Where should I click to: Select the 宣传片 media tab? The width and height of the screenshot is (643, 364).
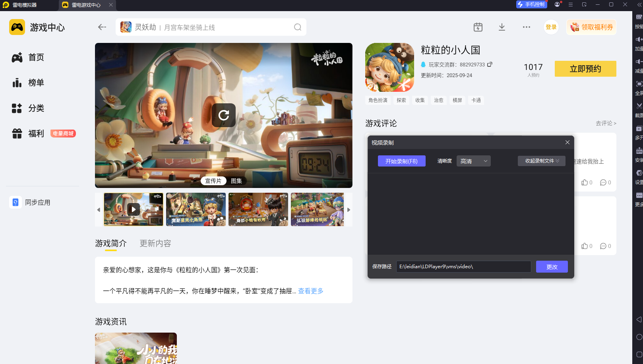[213, 181]
